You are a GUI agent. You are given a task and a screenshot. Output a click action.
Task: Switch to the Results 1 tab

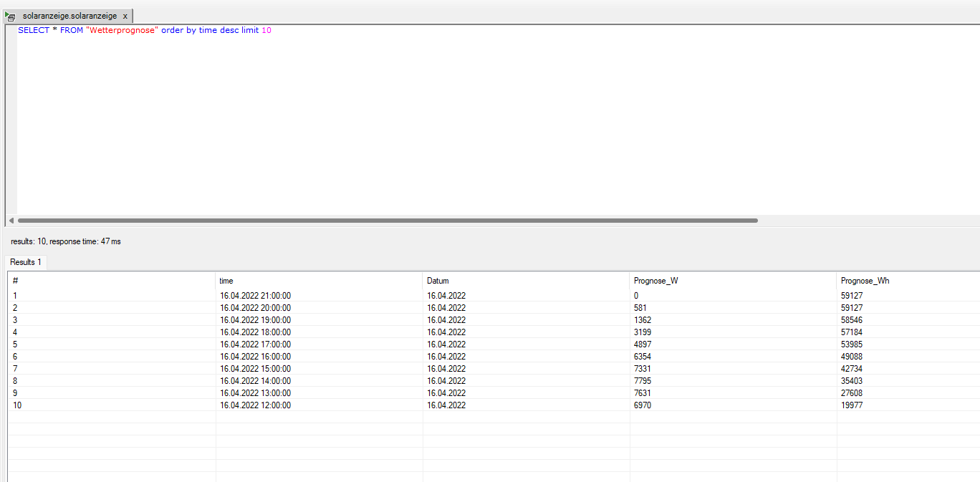click(26, 262)
